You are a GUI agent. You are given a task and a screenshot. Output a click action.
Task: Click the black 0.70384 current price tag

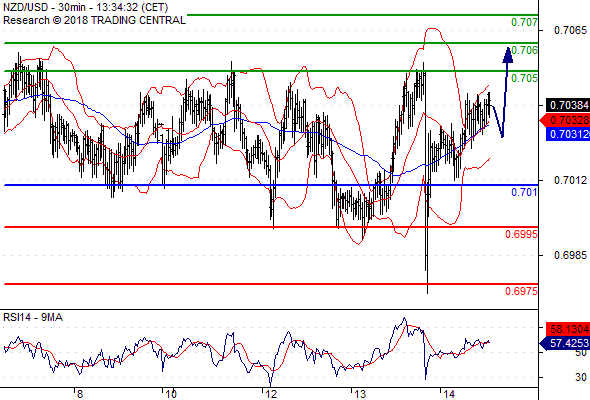568,105
